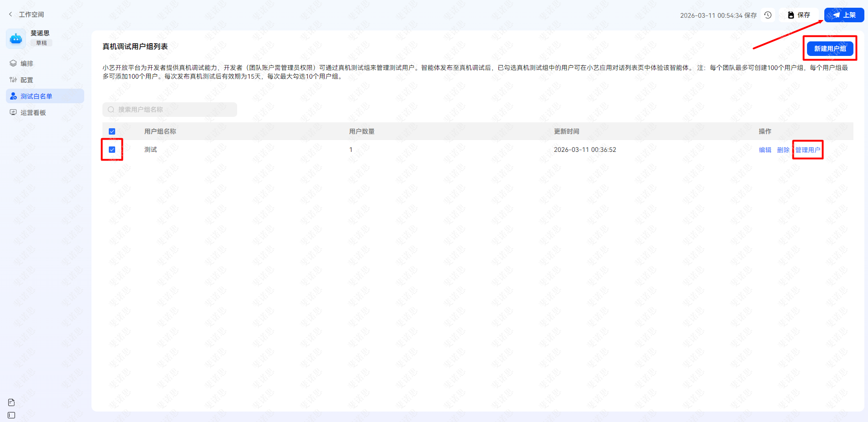Screen dimensions: 868x422
Task: Click the 运营看板 monitor icon
Action: tap(13, 112)
